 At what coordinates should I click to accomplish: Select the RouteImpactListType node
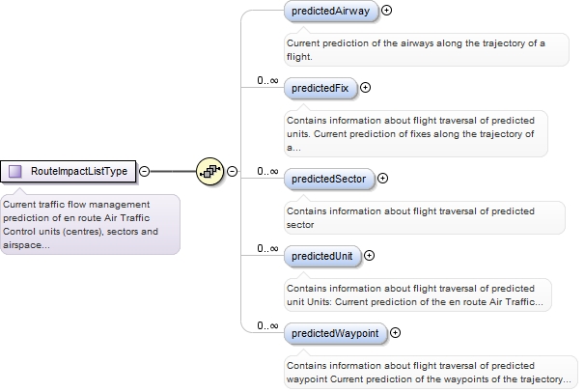tap(69, 171)
